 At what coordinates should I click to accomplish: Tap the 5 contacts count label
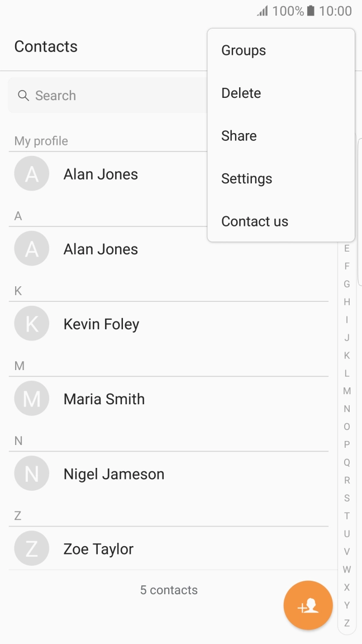(168, 589)
